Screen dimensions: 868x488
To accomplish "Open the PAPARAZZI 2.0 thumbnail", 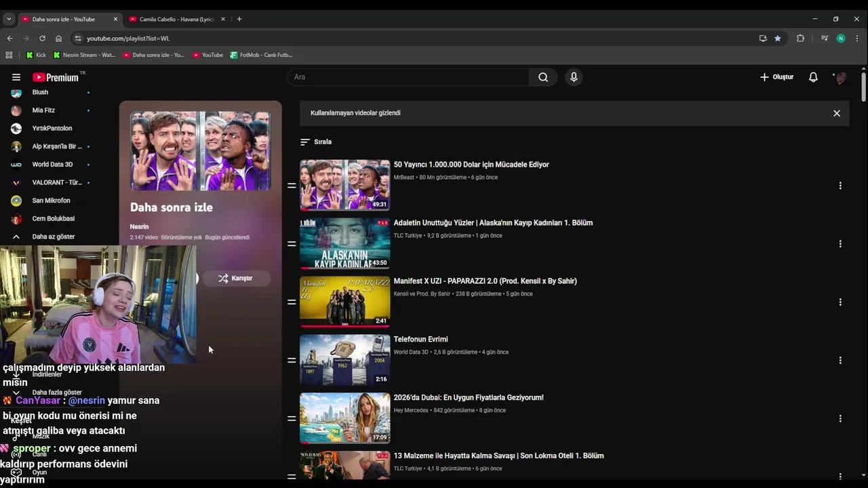I will (x=344, y=302).
